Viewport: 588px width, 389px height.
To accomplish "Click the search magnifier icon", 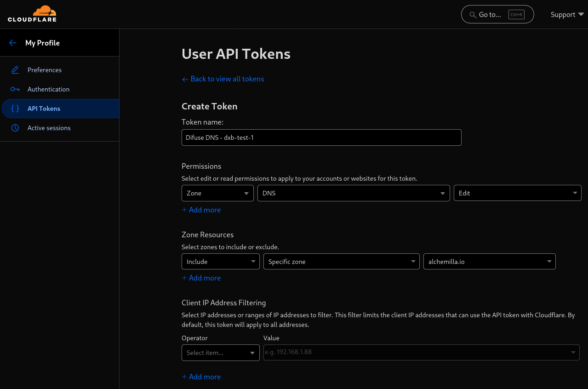I will tap(473, 15).
